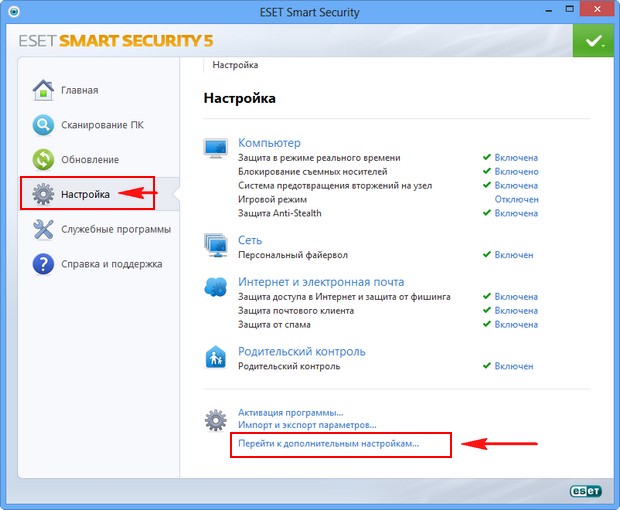
Task: Click the gear icon beside Настройка in sidebar
Action: tap(43, 194)
